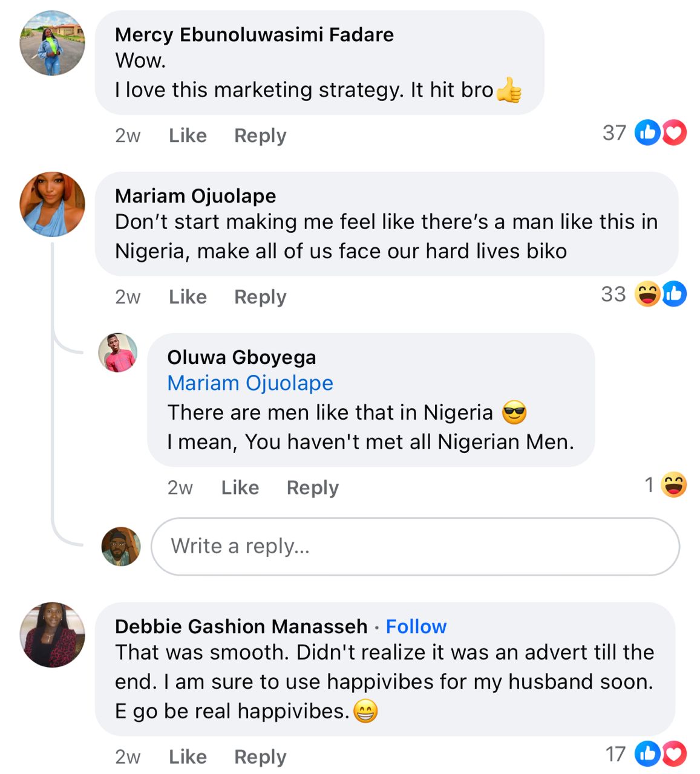The width and height of the screenshot is (700, 774).
Task: Open the haha and like reactions on Mariam's comment
Action: click(659, 294)
